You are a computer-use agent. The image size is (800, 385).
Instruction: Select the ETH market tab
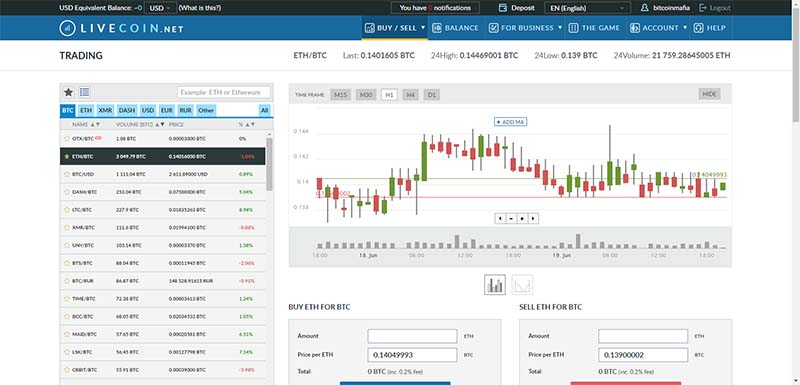coord(86,110)
